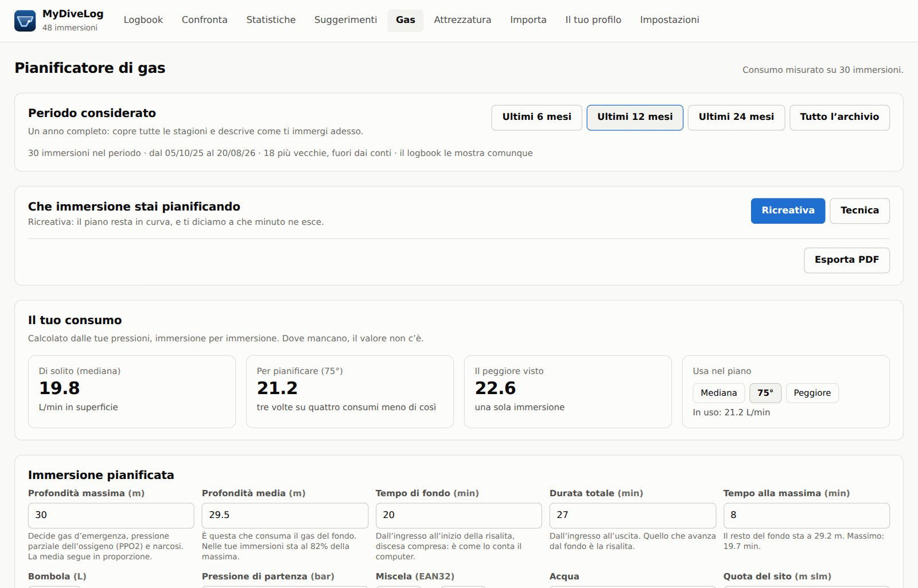Click the Profondità massima input field
The width and height of the screenshot is (918, 588).
[111, 515]
